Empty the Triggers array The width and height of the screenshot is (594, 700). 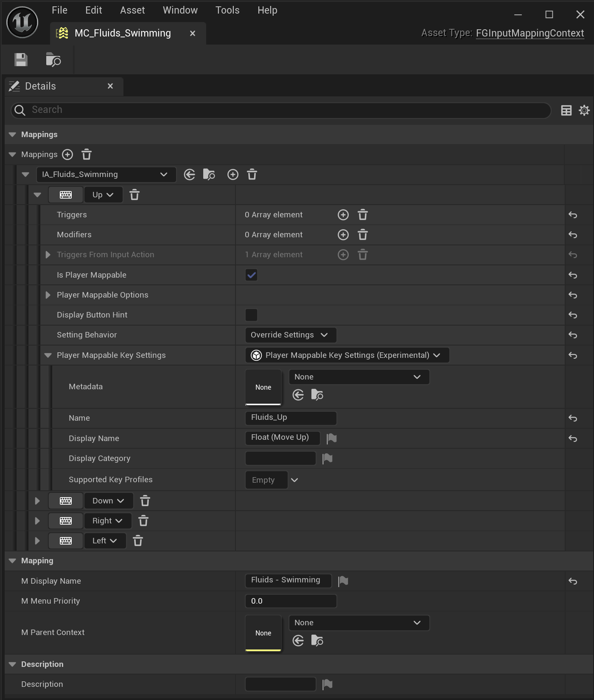[x=363, y=215]
